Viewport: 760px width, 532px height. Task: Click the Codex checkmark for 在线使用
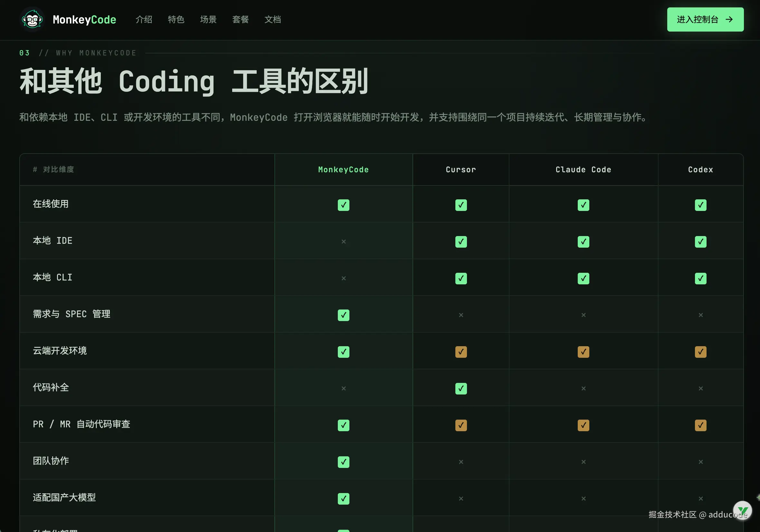tap(700, 205)
